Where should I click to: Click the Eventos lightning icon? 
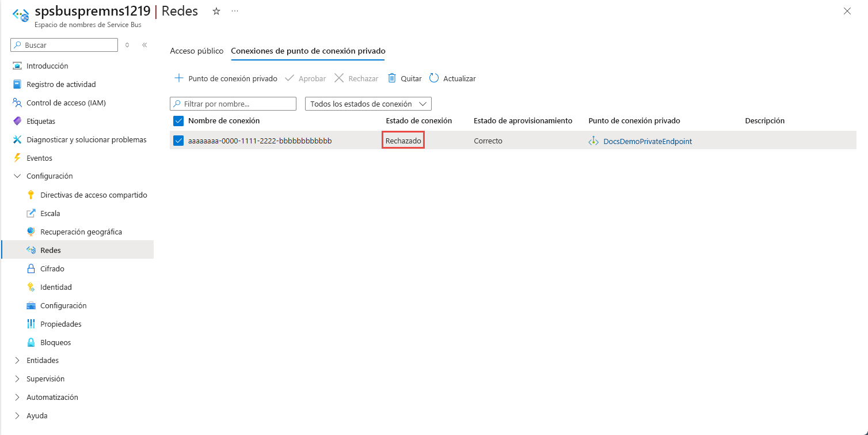[x=17, y=158]
